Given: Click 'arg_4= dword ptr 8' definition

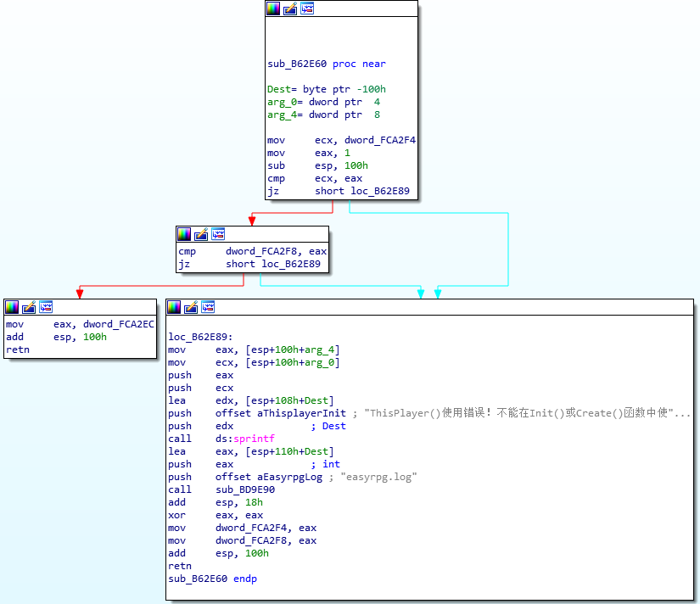Looking at the screenshot, I should [x=323, y=115].
